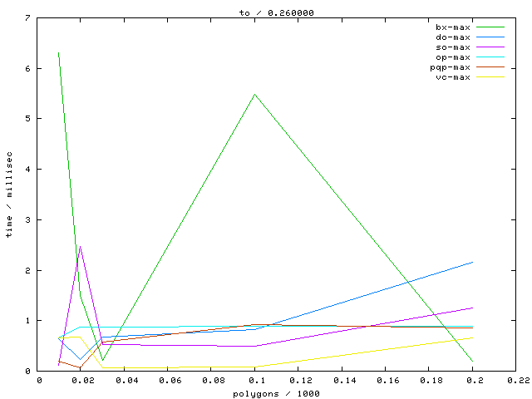This screenshot has height=399, width=532.
Task: Click the green bx-max starting point at top-left
Action: [x=58, y=53]
